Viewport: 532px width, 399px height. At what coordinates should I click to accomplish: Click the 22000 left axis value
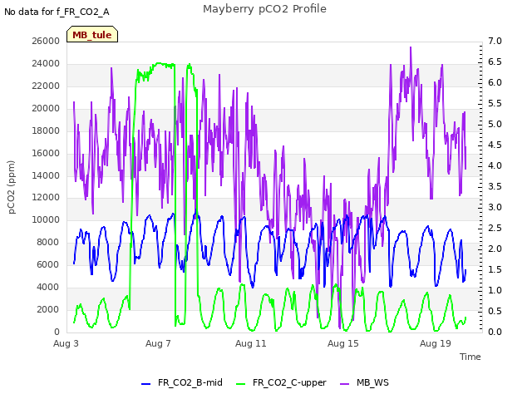point(46,86)
